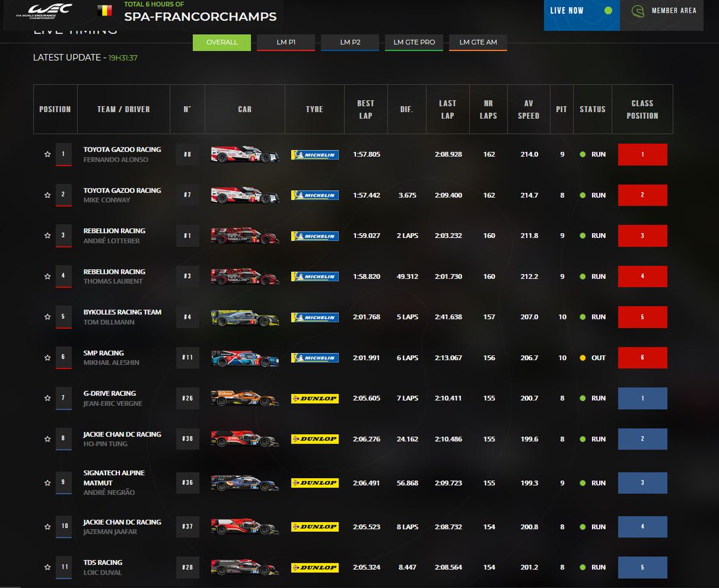Select team name TOYOTA GAZOO RACING for Alonso
Viewport: 719px width, 588px height.
coord(122,149)
